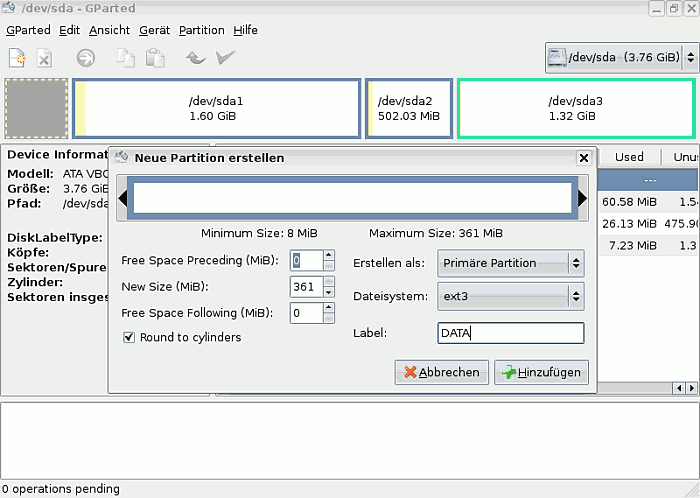The height and width of the screenshot is (498, 700).
Task: Click the left arrow of partition size bar
Action: pyautogui.click(x=122, y=198)
